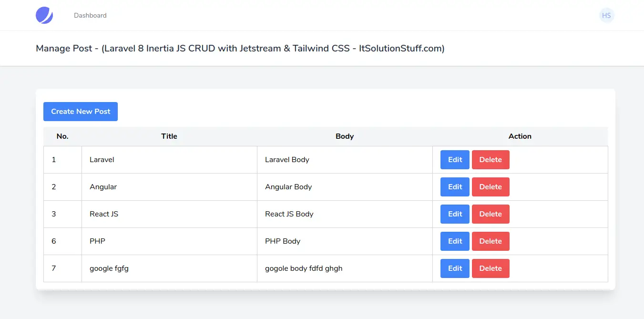The height and width of the screenshot is (319, 644).
Task: Edit the PHP post
Action: [454, 241]
